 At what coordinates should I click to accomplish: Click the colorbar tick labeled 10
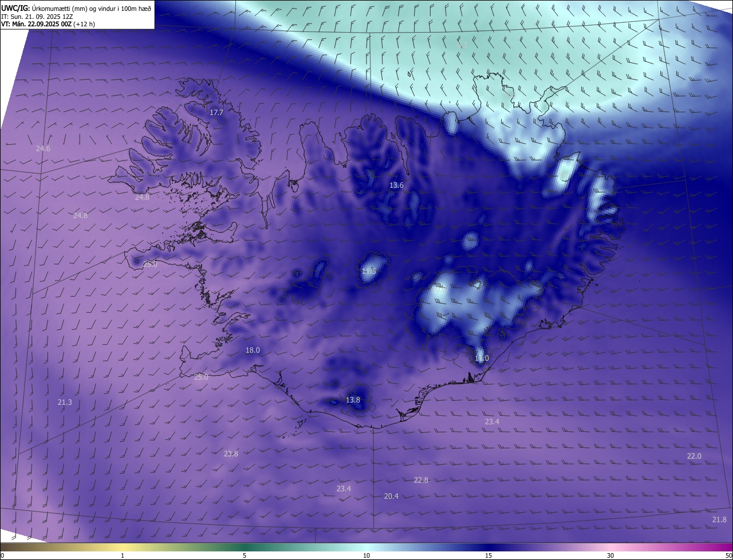366,555
